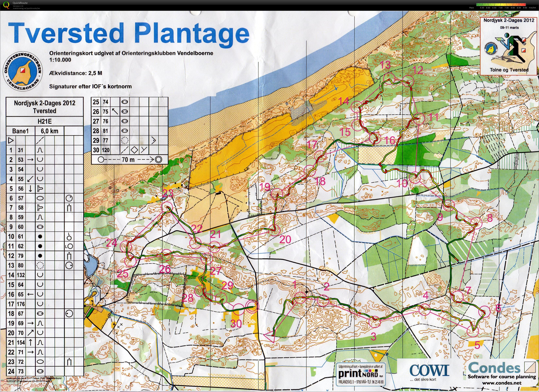Click the Signaturer efter IOF's kortnorm text
Image resolution: width=539 pixels, height=392 pixels.
tap(90, 86)
